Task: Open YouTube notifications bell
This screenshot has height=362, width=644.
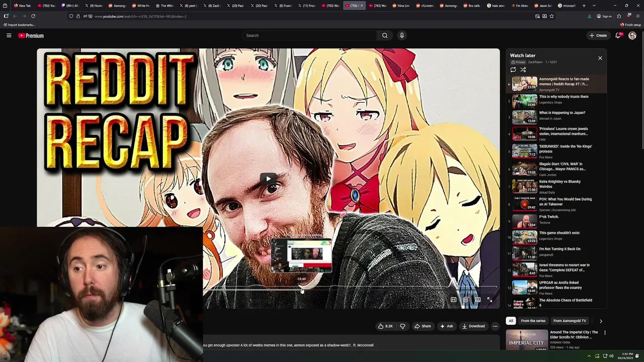Action: (x=618, y=36)
